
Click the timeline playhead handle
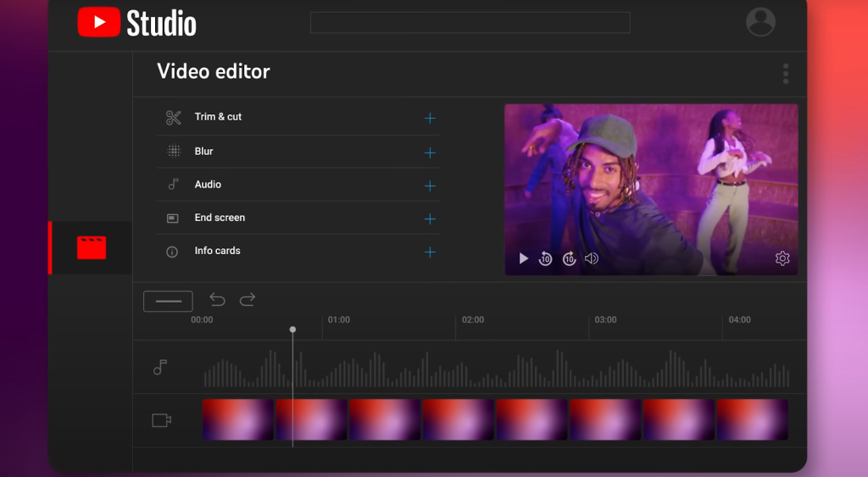[x=292, y=330]
